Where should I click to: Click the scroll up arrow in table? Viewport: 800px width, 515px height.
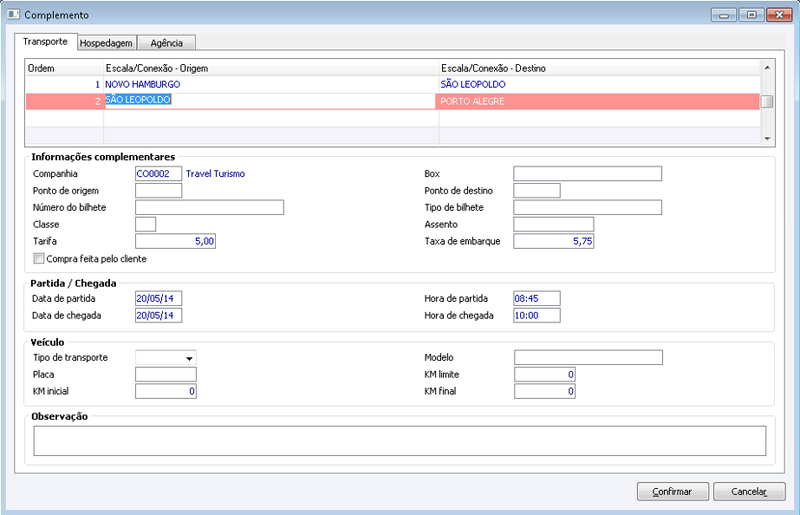(x=767, y=67)
